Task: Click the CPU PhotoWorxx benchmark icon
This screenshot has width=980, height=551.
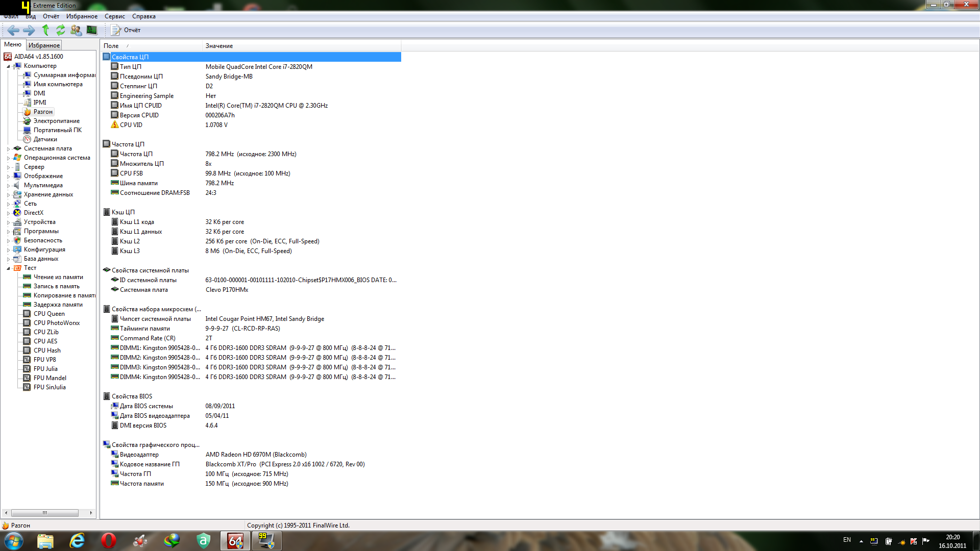Action: click(28, 323)
